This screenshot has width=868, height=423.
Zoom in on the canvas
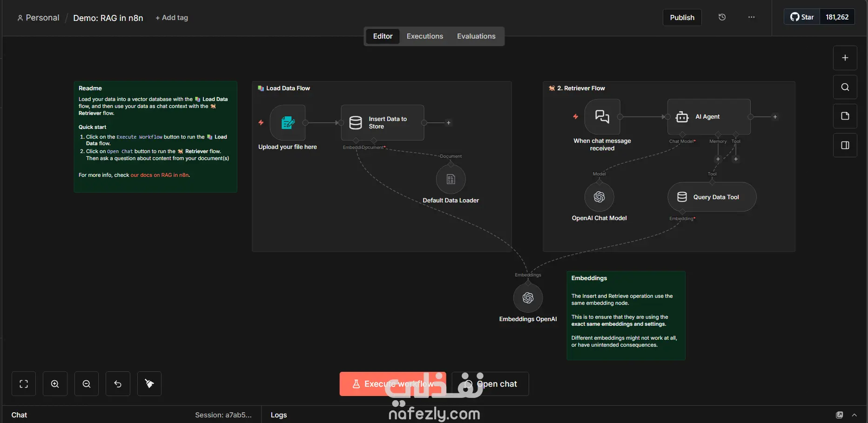(55, 384)
